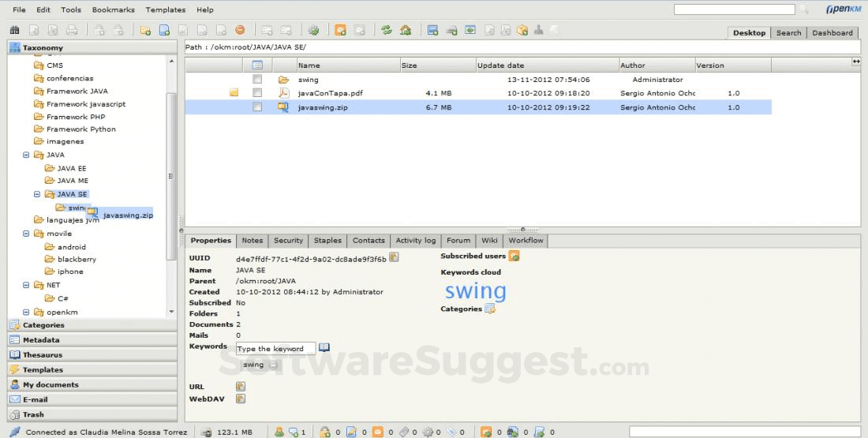
Task: Collapse the movile folder in tree
Action: click(26, 234)
